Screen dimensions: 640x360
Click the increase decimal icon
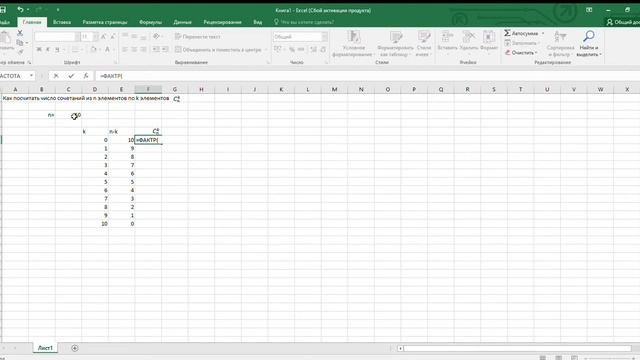(313, 49)
